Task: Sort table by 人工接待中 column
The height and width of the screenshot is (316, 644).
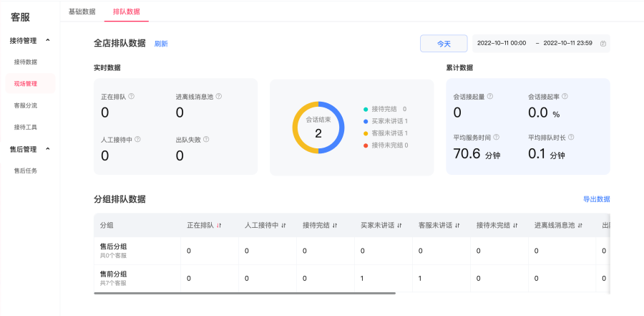Action: pyautogui.click(x=283, y=226)
